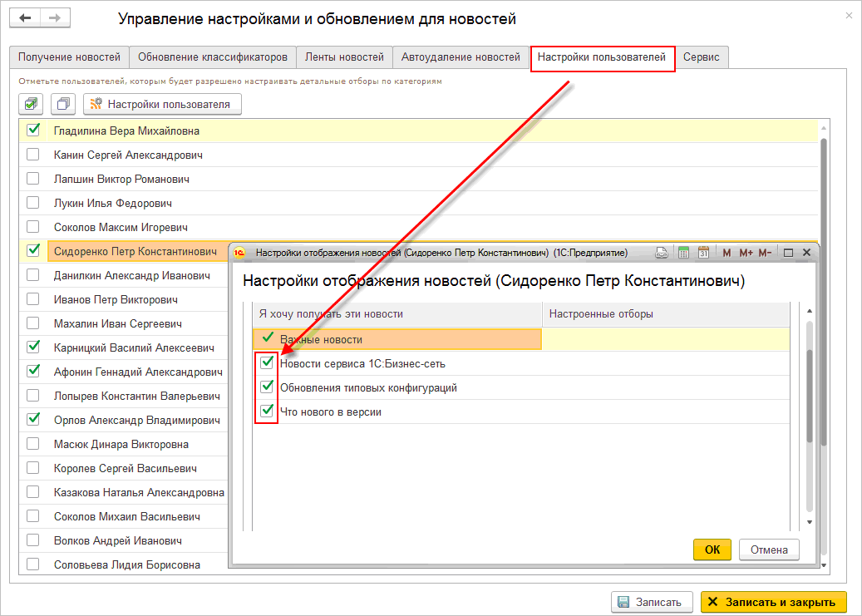Uncheck the Важные новости checkbox
Viewport: 862px width, 616px height.
point(266,338)
